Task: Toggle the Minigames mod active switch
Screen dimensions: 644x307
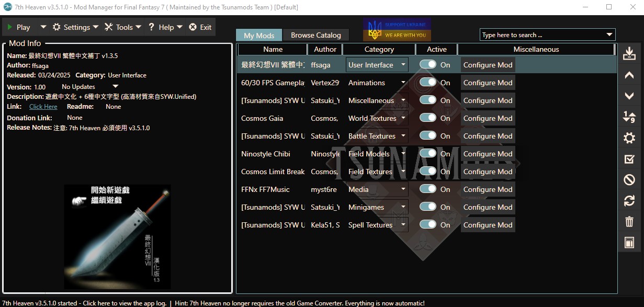Action: pyautogui.click(x=428, y=207)
